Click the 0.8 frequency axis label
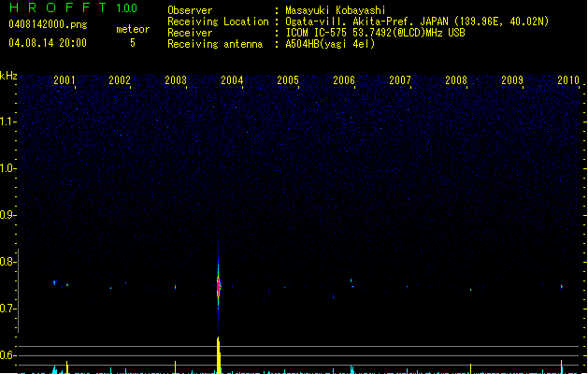The width and height of the screenshot is (588, 374). click(7, 262)
